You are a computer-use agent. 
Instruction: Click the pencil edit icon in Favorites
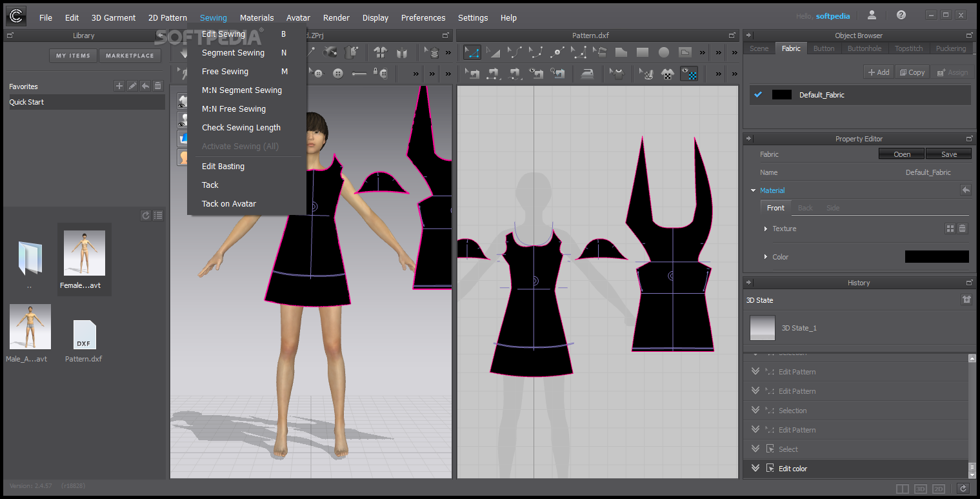pyautogui.click(x=132, y=86)
